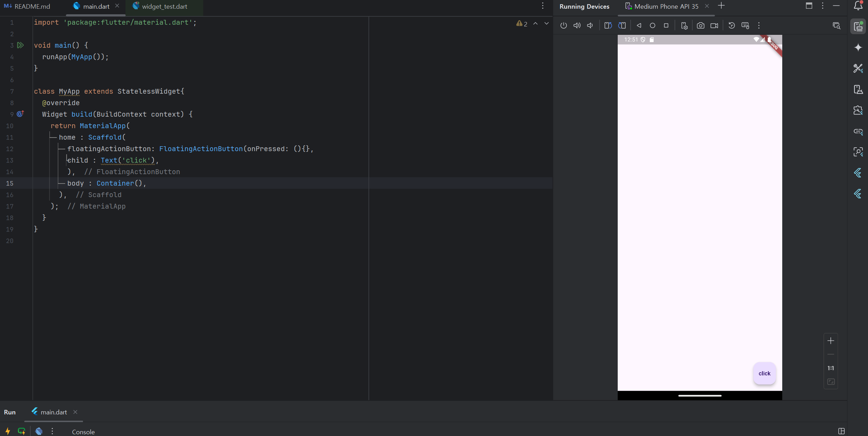Viewport: 868px width, 436px height.
Task: Open emulator extended controls three-dot menu
Action: (x=759, y=25)
